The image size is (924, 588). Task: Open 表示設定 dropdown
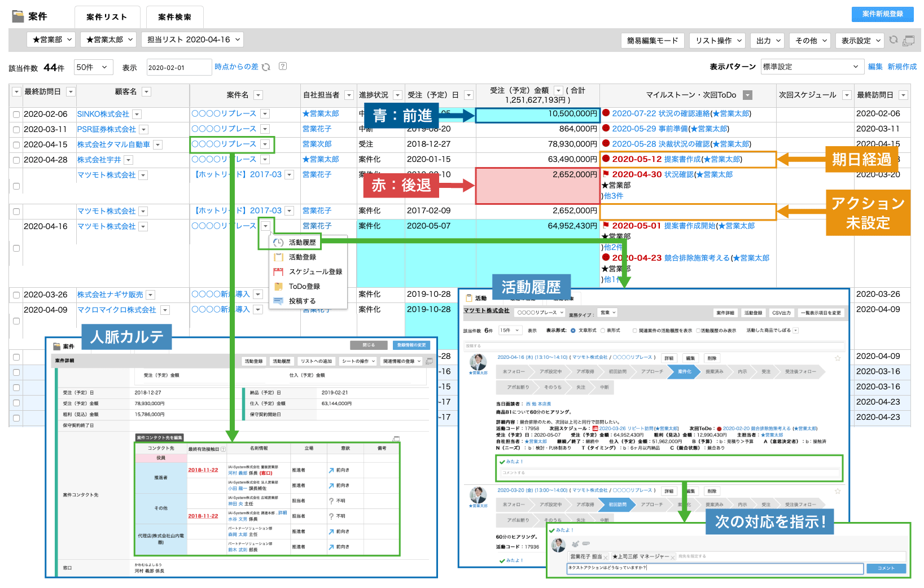860,41
